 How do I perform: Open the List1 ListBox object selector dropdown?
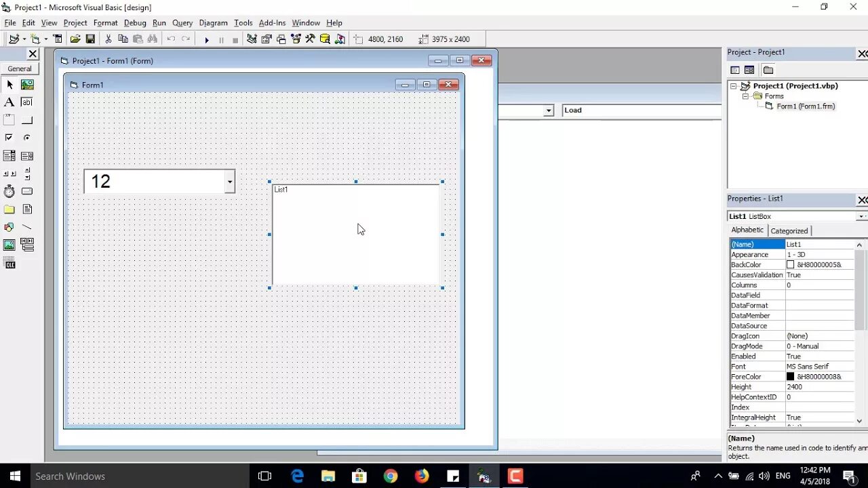point(861,216)
